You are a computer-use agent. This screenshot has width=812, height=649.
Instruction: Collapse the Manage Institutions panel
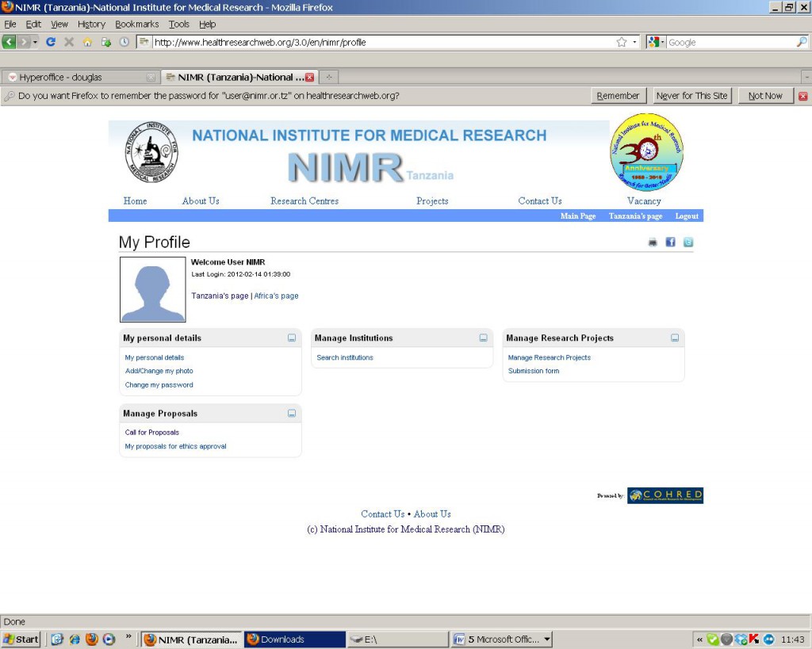point(484,338)
